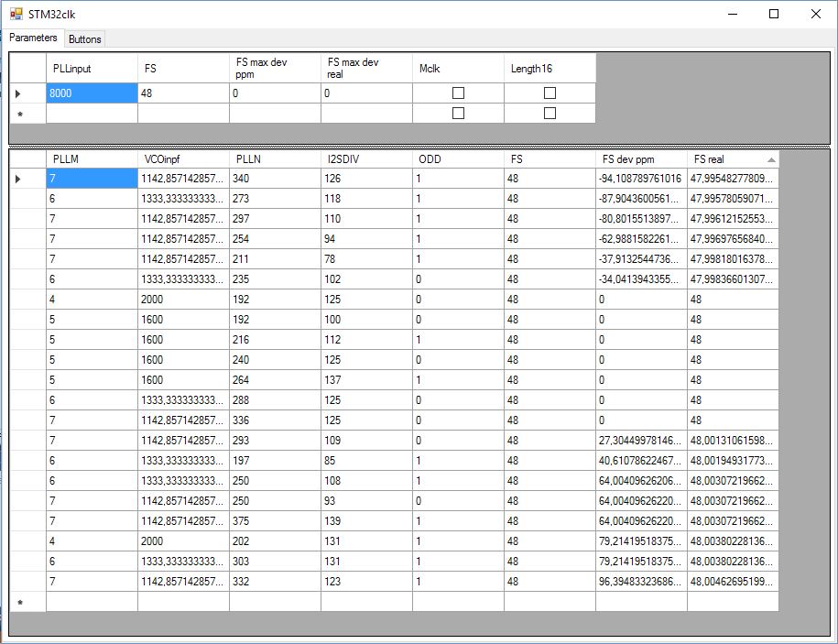Click FS real cell 47,99578059071...
The height and width of the screenshot is (644, 838).
pos(733,199)
